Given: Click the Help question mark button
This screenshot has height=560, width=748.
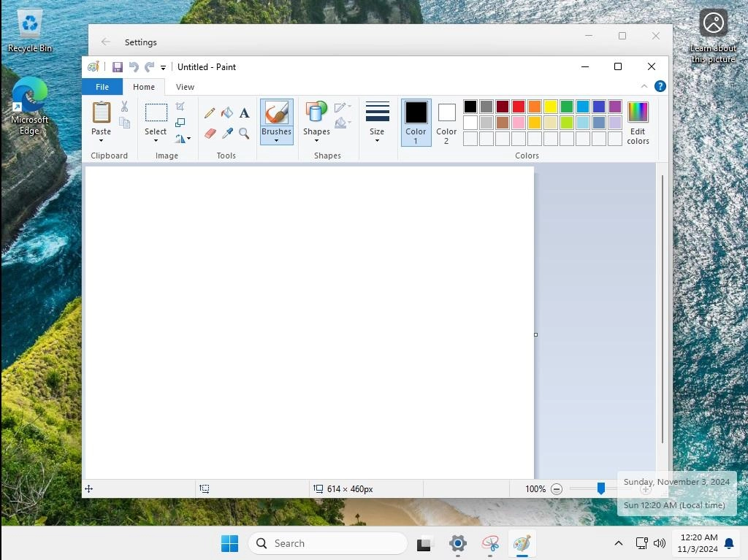Looking at the screenshot, I should pyautogui.click(x=660, y=85).
